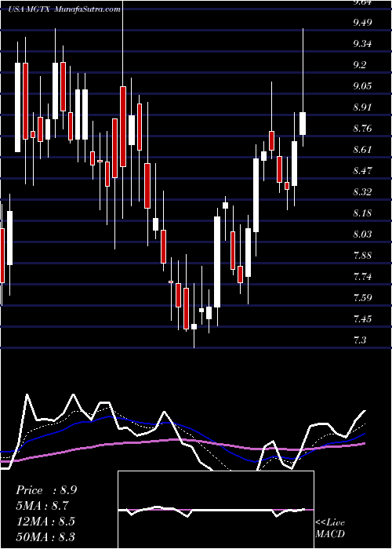Click the 8.47 price axis label
The width and height of the screenshot is (392, 549).
click(362, 171)
